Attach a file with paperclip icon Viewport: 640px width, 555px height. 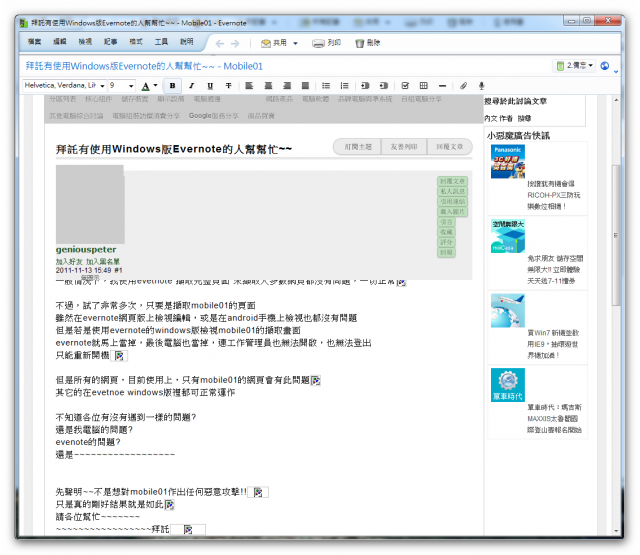click(463, 86)
